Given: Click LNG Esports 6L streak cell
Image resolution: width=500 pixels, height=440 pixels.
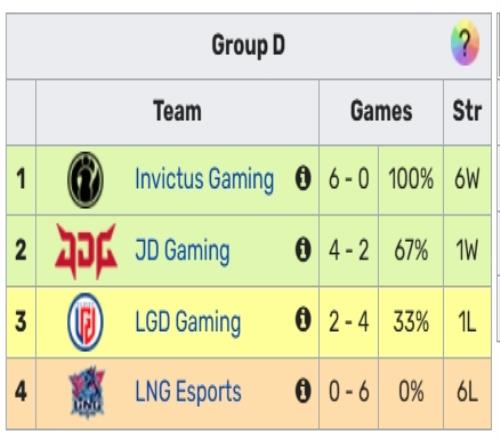Looking at the screenshot, I should (467, 393).
